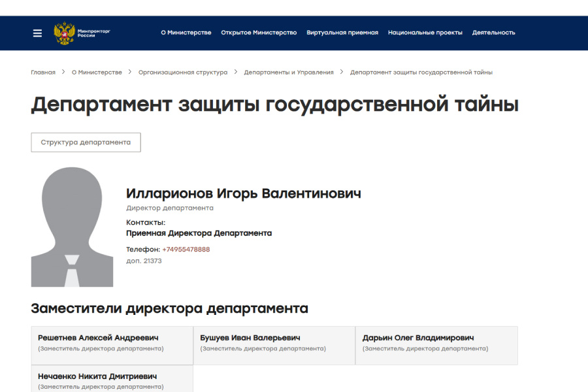The image size is (588, 392).
Task: Click the О Министерстве breadcrumb link
Action: tap(97, 73)
